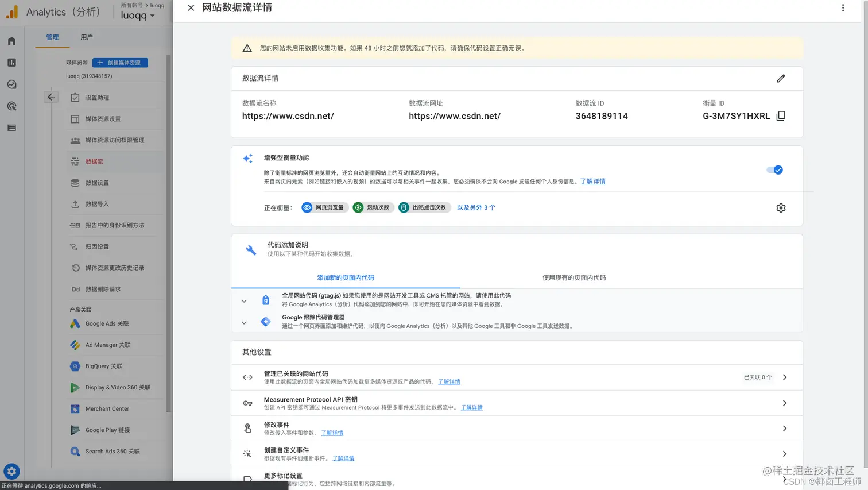Go to Home in left navigation rail

tap(11, 41)
